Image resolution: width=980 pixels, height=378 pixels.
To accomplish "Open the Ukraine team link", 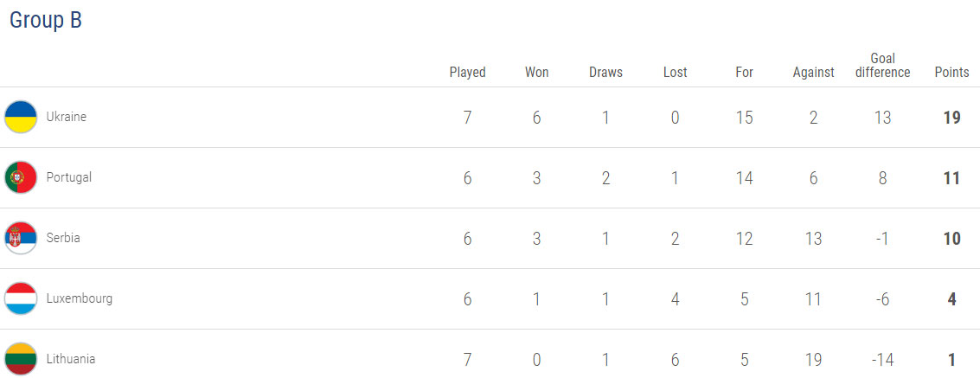I will (67, 117).
